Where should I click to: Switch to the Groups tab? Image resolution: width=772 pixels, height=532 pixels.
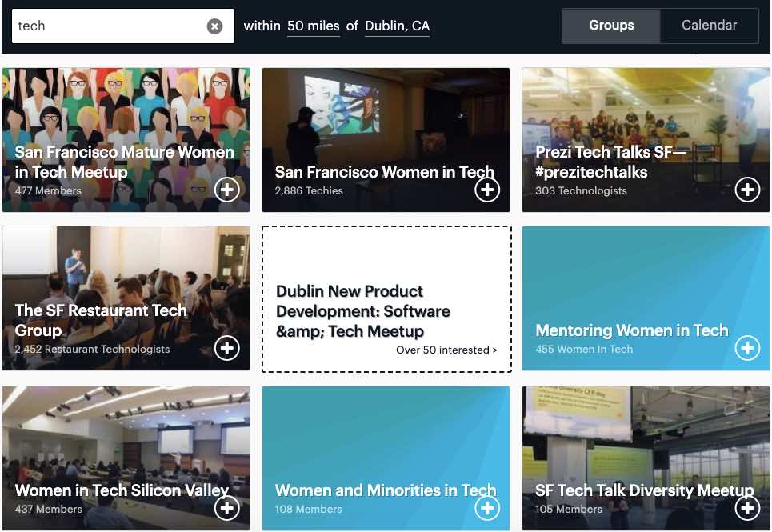(x=611, y=26)
